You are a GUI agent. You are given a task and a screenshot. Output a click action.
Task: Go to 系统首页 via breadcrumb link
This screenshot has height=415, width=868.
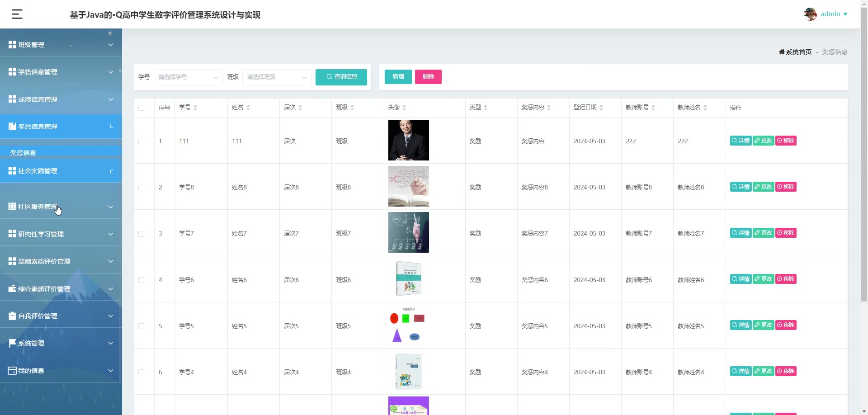point(799,52)
